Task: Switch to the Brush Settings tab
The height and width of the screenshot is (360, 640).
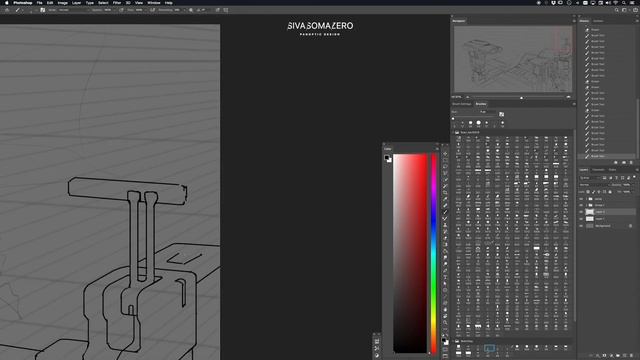Action: coord(462,104)
